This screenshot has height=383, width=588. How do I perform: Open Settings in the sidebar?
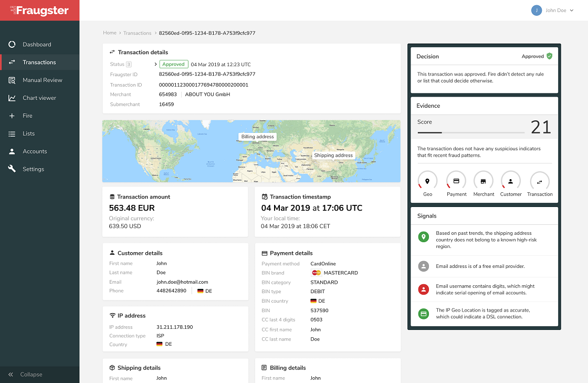coord(33,169)
